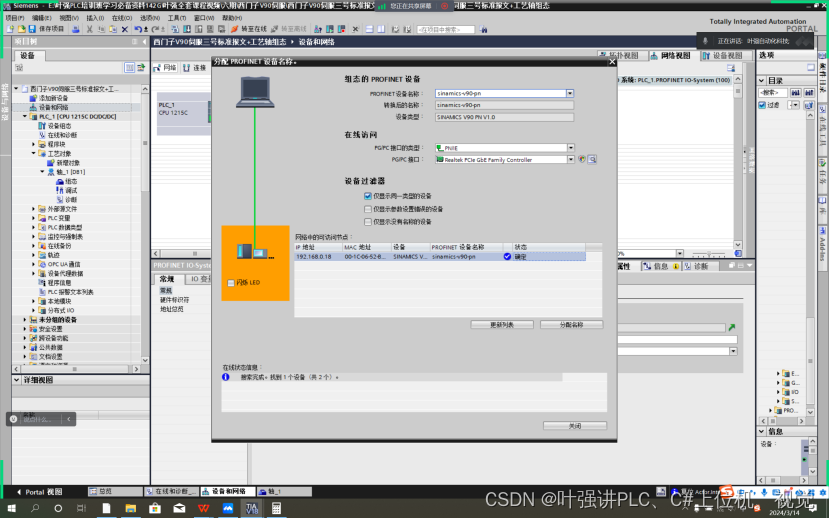Toggle 仅显示没有名称的设备 checkbox
Viewport: 830px width, 519px height.
click(x=368, y=222)
